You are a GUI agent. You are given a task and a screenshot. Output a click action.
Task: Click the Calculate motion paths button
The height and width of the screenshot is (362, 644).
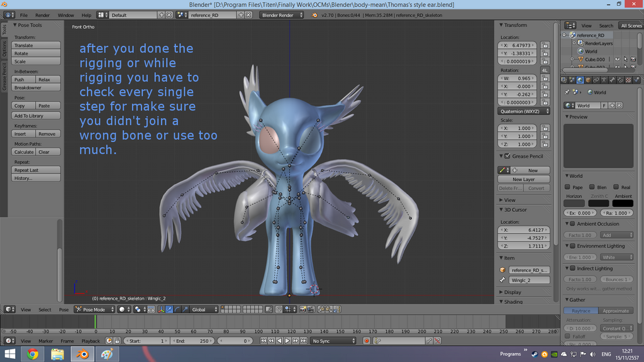(23, 152)
